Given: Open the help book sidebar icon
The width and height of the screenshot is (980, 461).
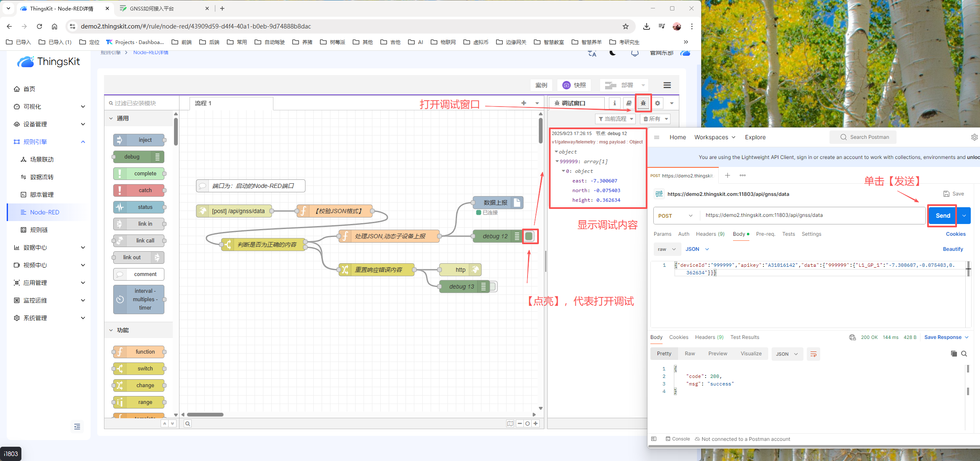Looking at the screenshot, I should tap(629, 103).
